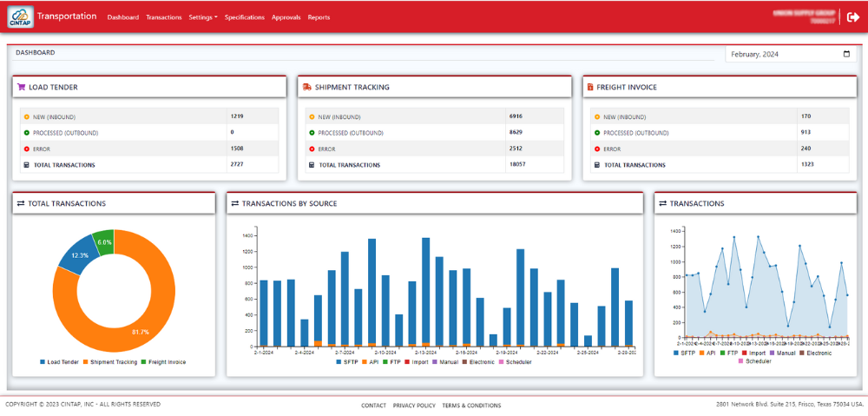868x416 pixels.
Task: Click Shipment Tracking total transactions calculator icon
Action: (312, 165)
